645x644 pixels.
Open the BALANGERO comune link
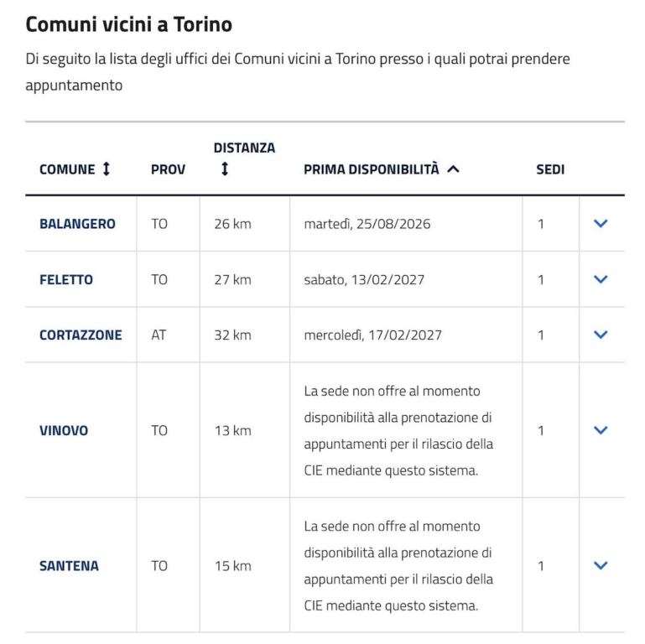click(77, 224)
